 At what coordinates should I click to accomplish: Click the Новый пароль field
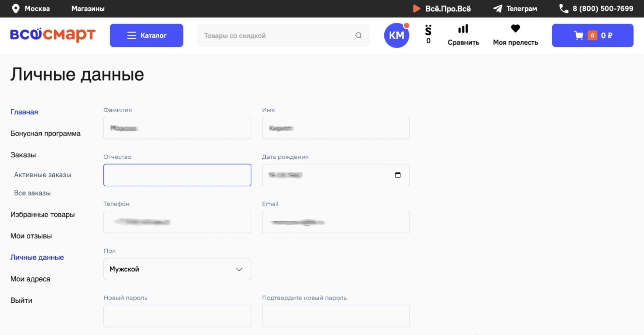click(177, 316)
